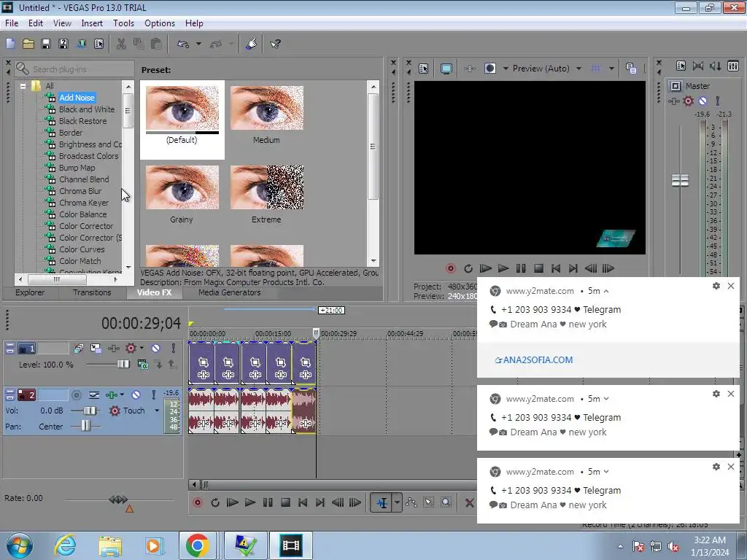The height and width of the screenshot is (560, 747).
Task: Switch to the Media Generators tab
Action: [x=229, y=293]
